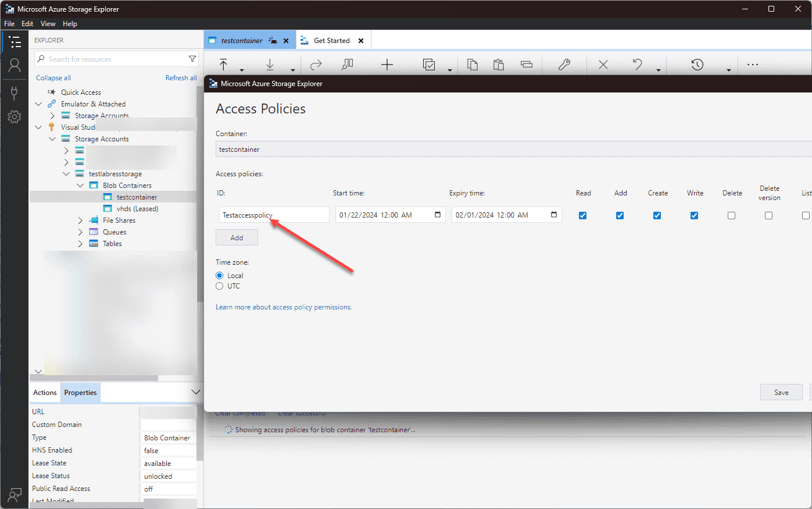
Task: Click the Copy toolbar icon
Action: [x=473, y=65]
